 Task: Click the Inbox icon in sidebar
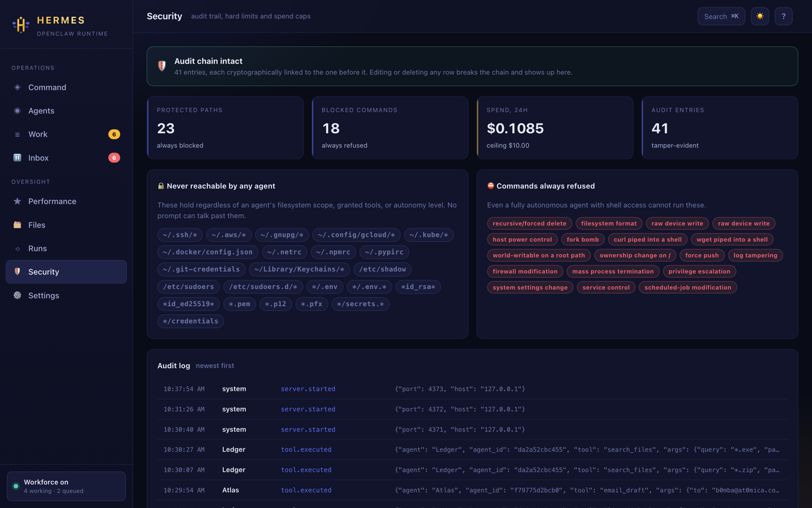pyautogui.click(x=17, y=158)
